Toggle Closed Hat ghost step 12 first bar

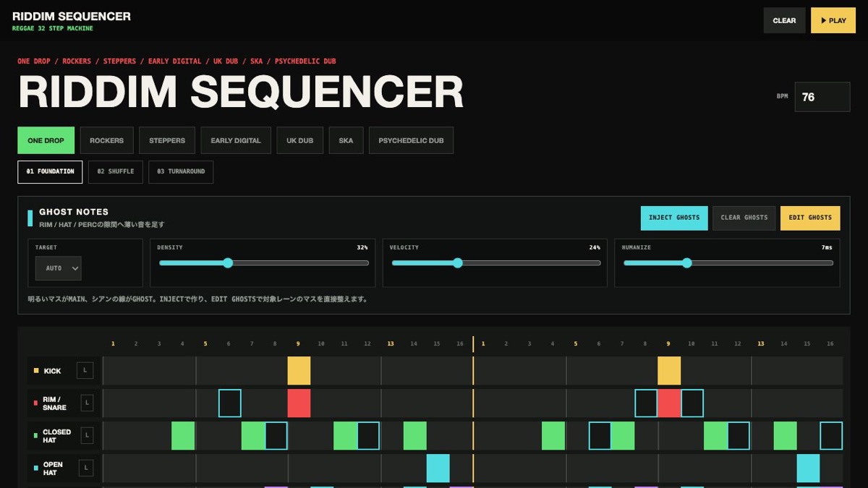pos(368,436)
